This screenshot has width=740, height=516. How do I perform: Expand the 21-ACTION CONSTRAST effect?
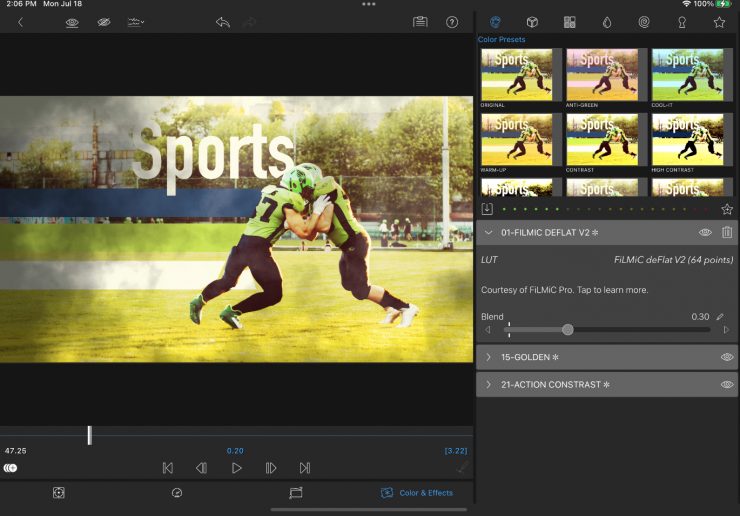(x=489, y=385)
